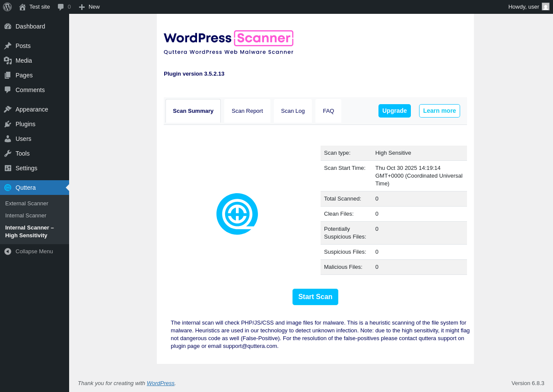The height and width of the screenshot is (392, 553).
Task: Click the Potentially Suspicious Files label
Action: click(x=345, y=233)
